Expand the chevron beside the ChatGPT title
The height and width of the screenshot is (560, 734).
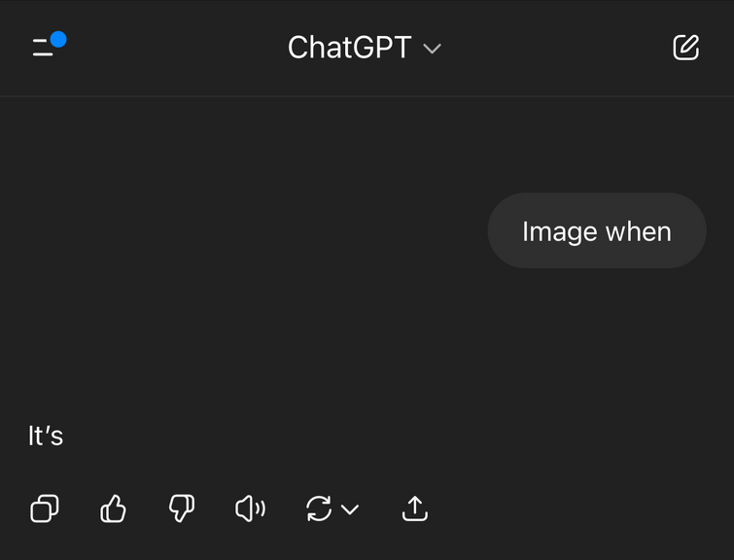432,49
